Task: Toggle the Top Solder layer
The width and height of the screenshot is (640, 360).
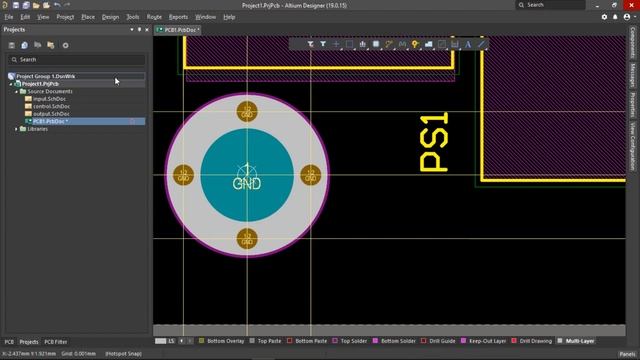Action: pos(350,341)
